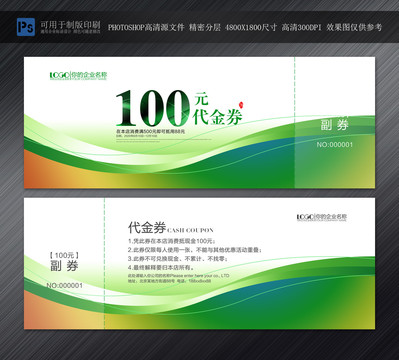Click header text 效果图仅供参考

click(354, 28)
